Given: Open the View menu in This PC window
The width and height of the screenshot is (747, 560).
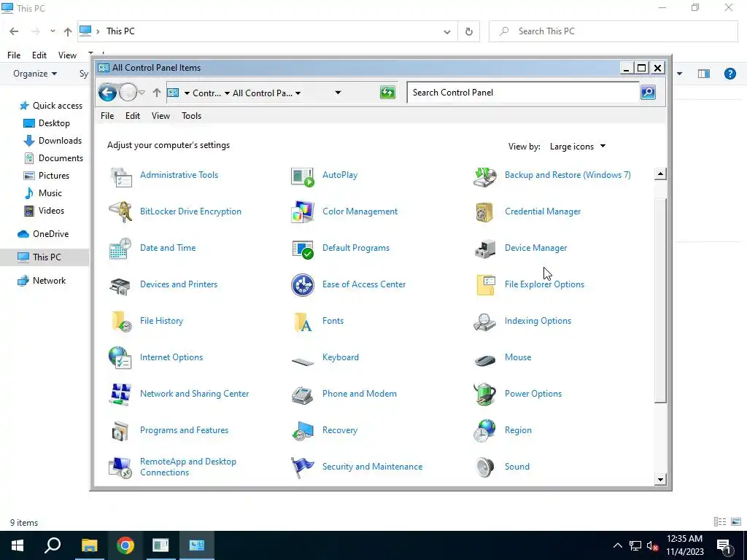Looking at the screenshot, I should [67, 55].
